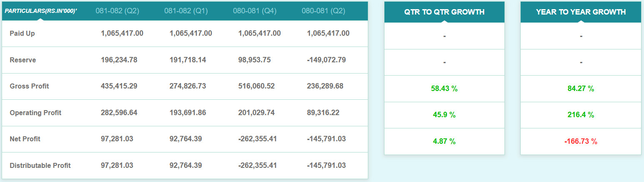The height and width of the screenshot is (182, 644).
Task: Click the 081-082 (Q2) column header
Action: [x=117, y=11]
